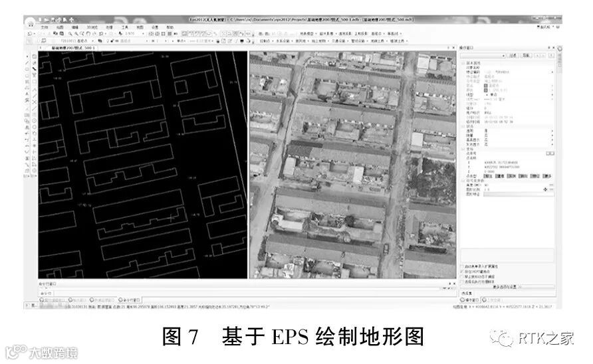Click the 点序号 row stepper buttons

(x=550, y=153)
